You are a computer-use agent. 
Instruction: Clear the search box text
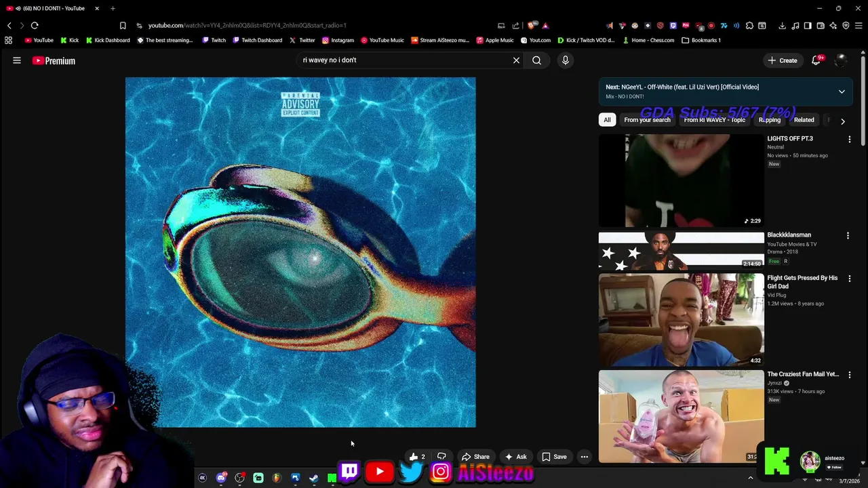click(x=516, y=60)
